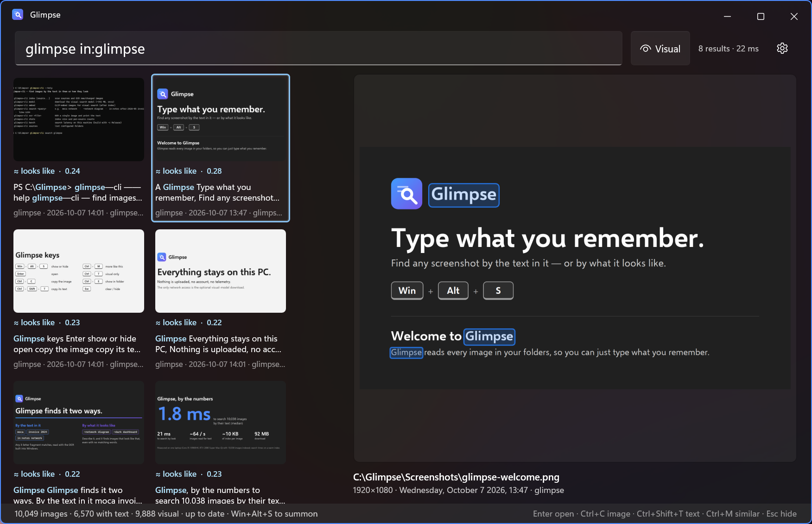Image resolution: width=812 pixels, height=524 pixels.
Task: Click the 'looks like · 0.24' score label
Action: [47, 171]
